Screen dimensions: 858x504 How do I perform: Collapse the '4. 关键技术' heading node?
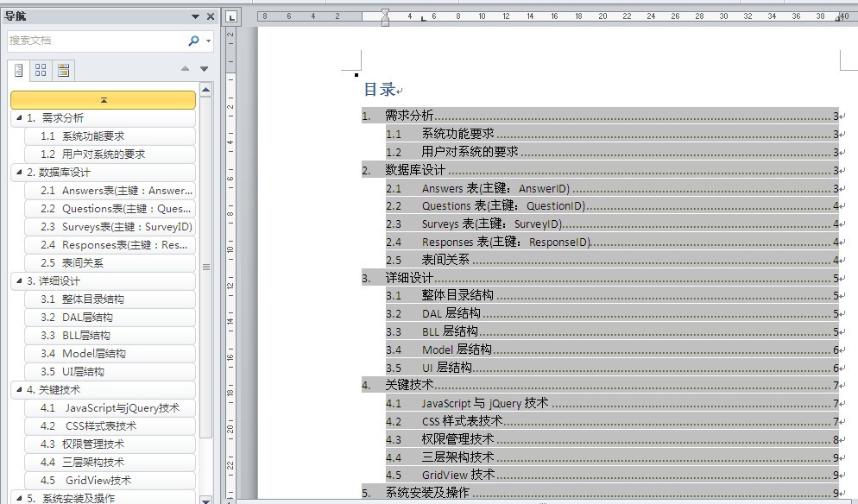click(18, 390)
